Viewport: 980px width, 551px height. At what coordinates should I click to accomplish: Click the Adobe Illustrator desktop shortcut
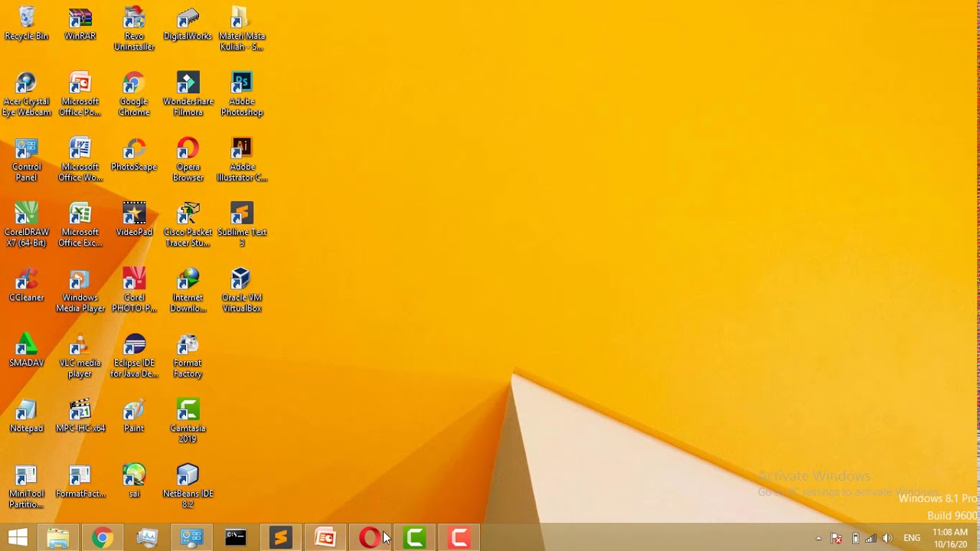(242, 160)
